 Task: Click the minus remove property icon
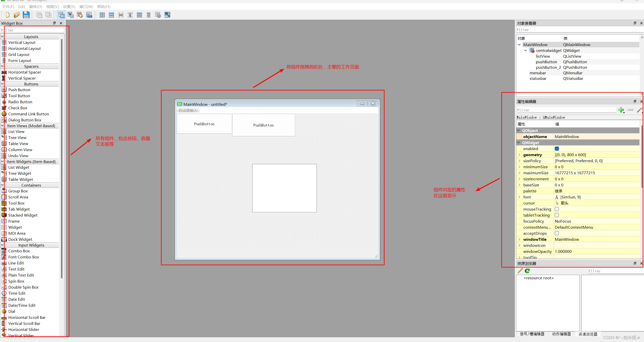(630, 110)
